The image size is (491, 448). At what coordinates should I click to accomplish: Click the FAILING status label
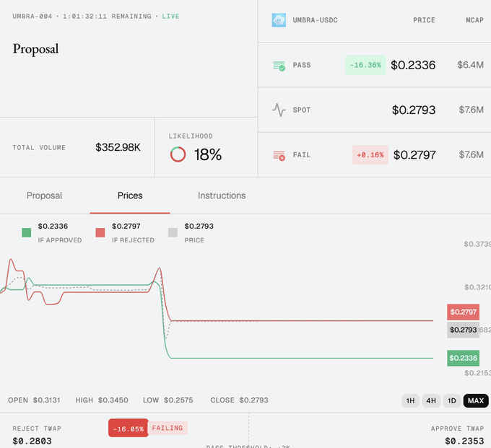168,428
